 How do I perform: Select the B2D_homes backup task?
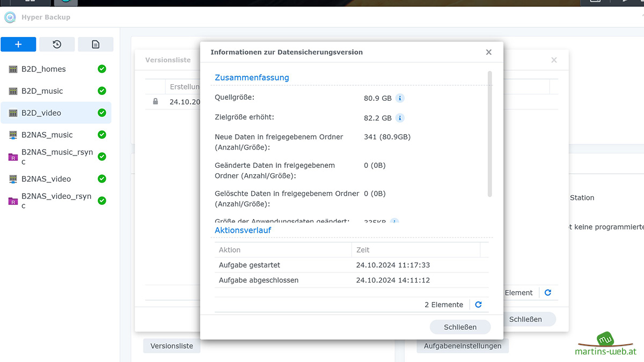(x=56, y=69)
